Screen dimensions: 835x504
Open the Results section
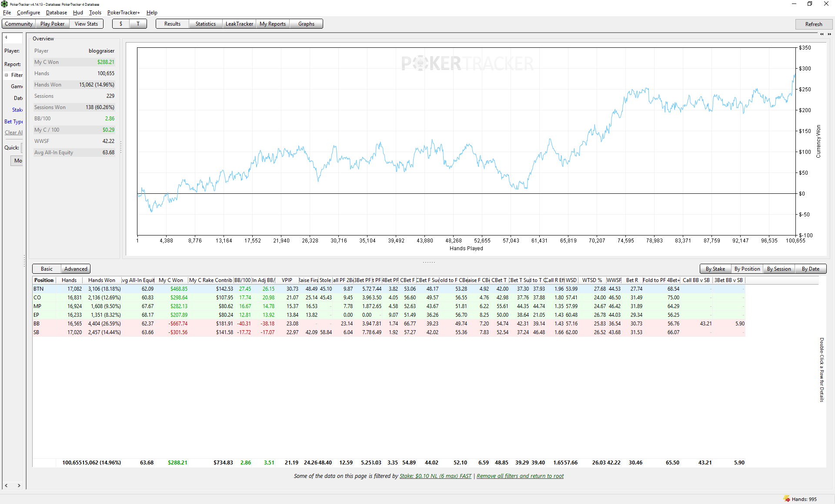tap(172, 24)
